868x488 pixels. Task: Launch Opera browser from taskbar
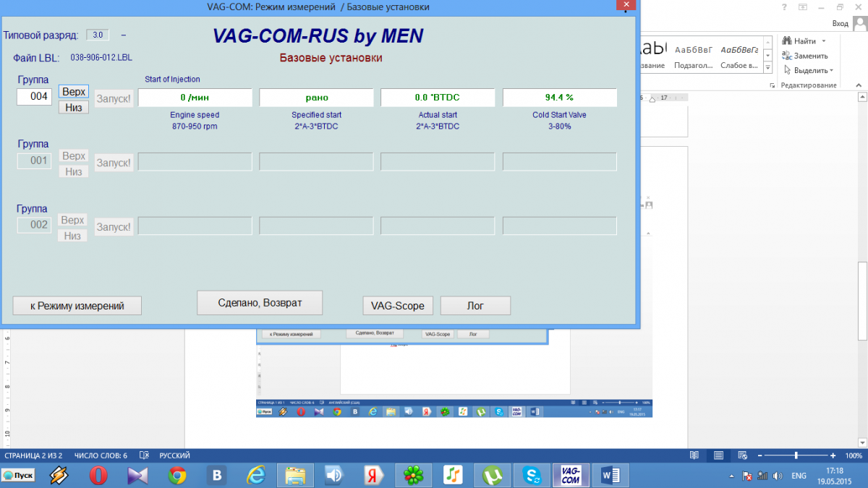point(99,475)
